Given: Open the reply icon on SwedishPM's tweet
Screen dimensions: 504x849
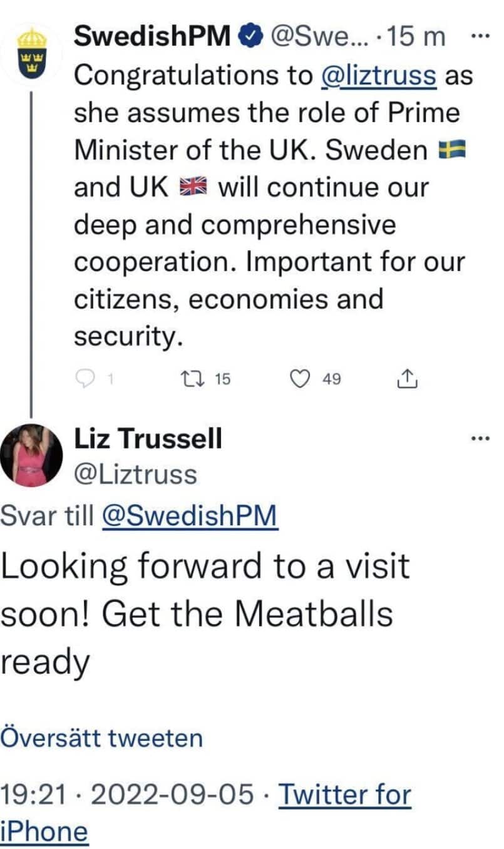Looking at the screenshot, I should (x=85, y=378).
